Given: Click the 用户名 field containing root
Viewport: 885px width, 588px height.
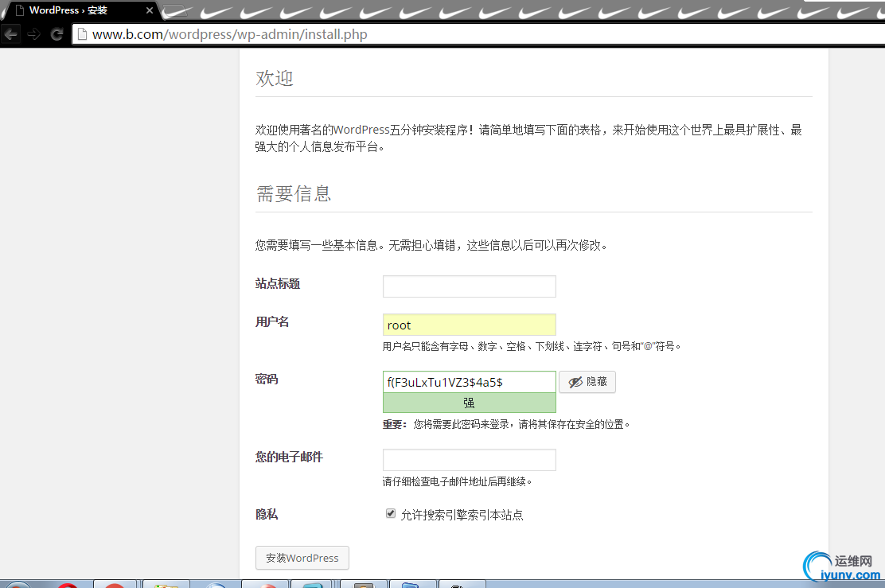Looking at the screenshot, I should pos(469,325).
